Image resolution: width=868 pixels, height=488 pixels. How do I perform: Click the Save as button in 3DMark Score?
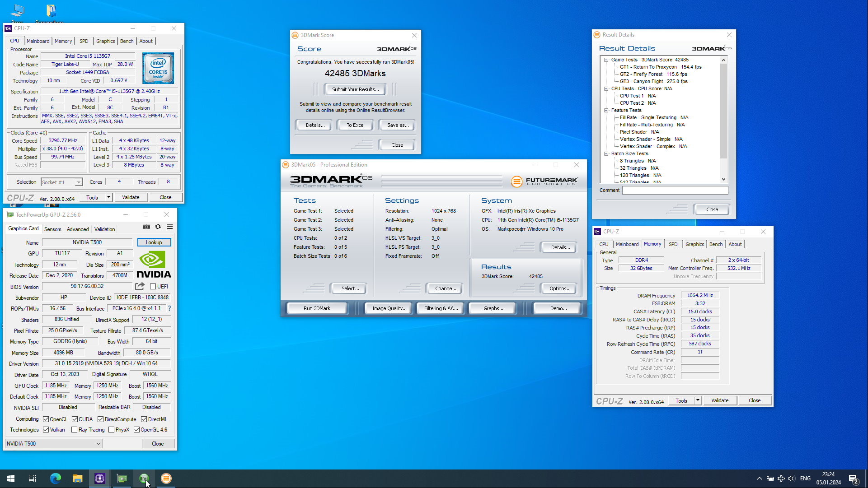398,125
